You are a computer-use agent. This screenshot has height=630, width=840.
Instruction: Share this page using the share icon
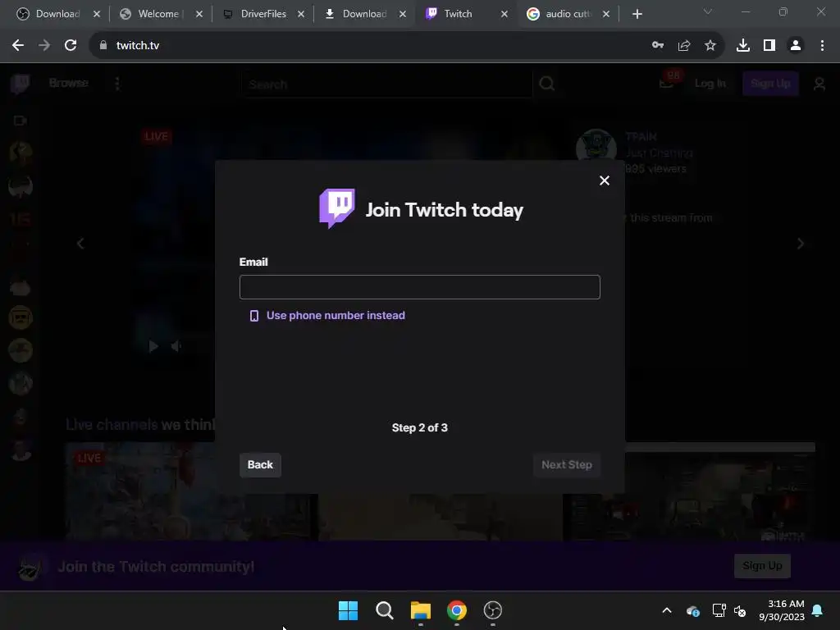(x=684, y=46)
